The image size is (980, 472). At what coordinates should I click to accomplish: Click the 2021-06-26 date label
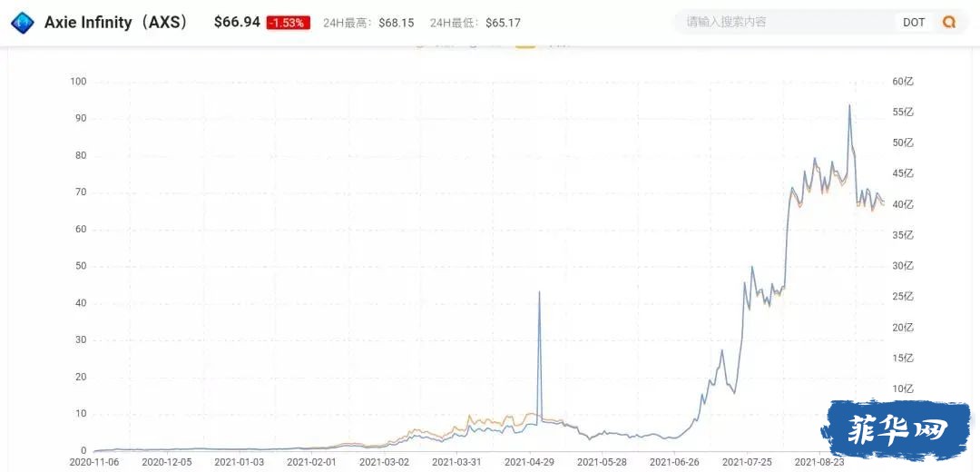pos(674,463)
